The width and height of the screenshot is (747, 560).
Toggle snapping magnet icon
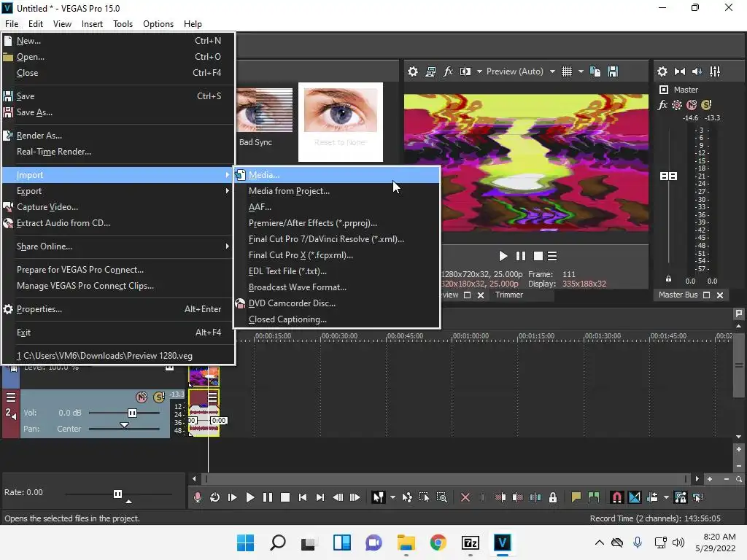[x=617, y=497]
